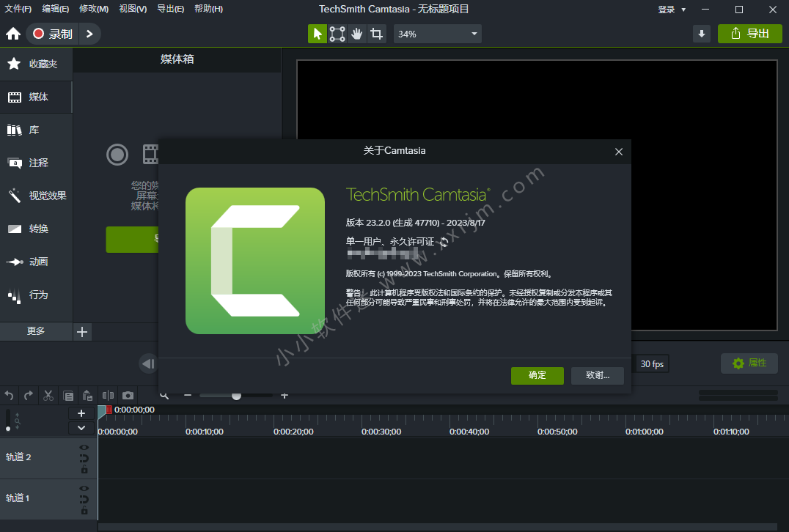Open the 媒体 media tab
This screenshot has height=532, width=789.
point(36,97)
